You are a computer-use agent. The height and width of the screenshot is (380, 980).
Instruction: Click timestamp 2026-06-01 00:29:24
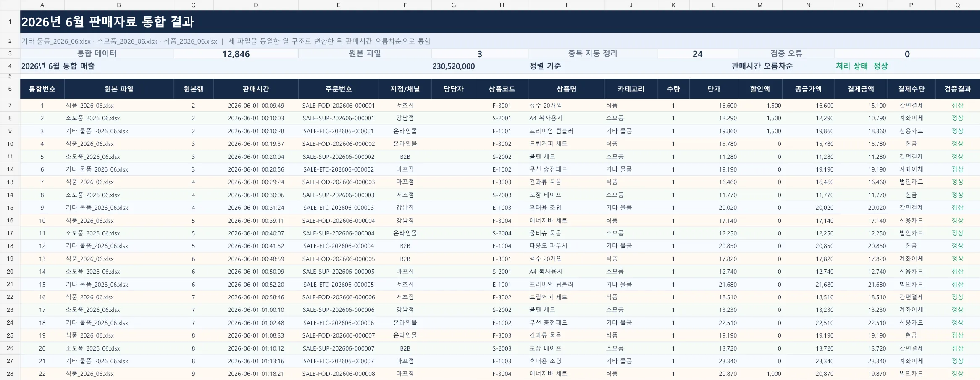(x=256, y=182)
